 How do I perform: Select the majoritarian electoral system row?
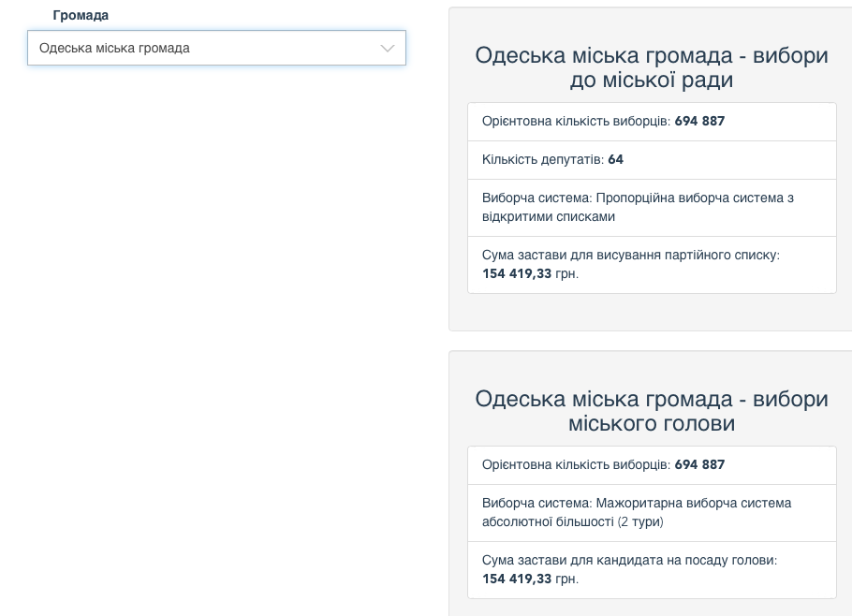pyautogui.click(x=651, y=513)
